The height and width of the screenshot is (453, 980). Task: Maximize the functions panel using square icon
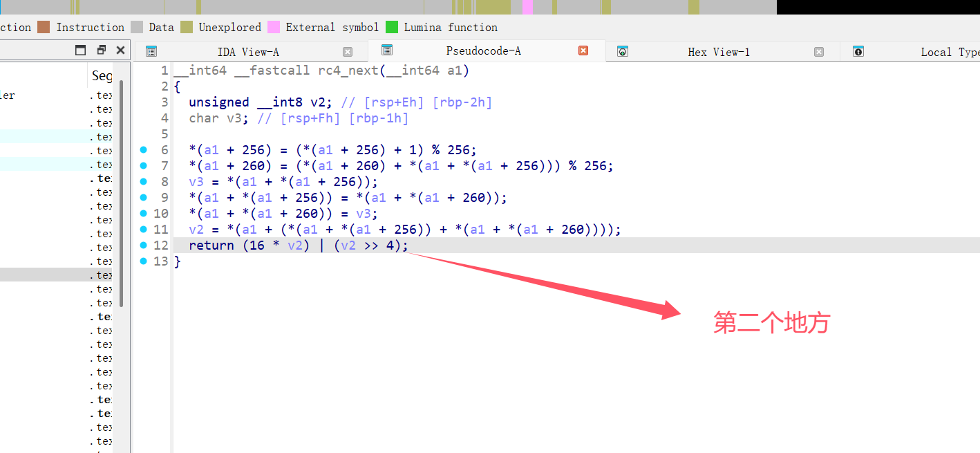(81, 50)
